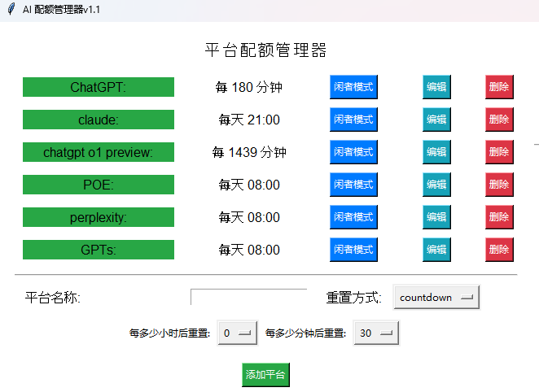Click 编辑 button in ChatGPT row

436,87
